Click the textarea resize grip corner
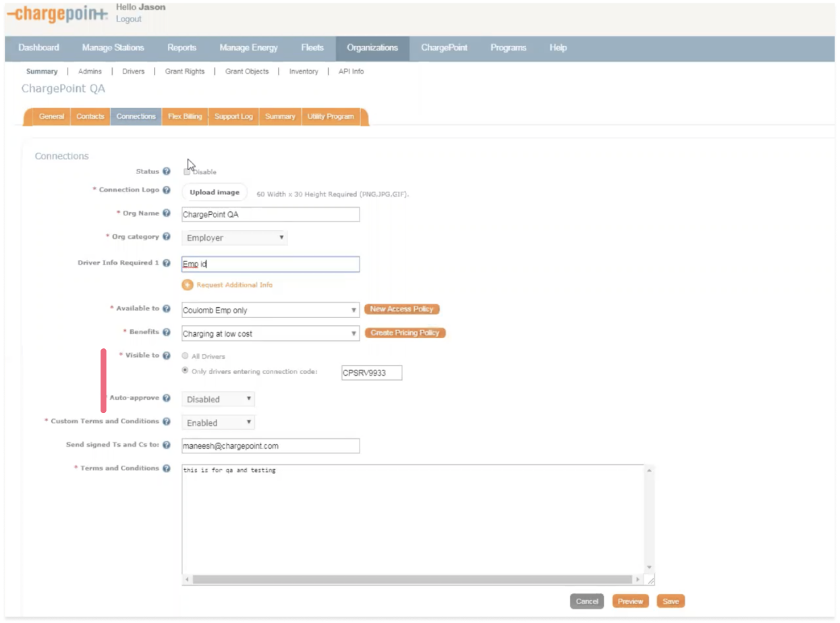This screenshot has height=623, width=840. coord(650,580)
